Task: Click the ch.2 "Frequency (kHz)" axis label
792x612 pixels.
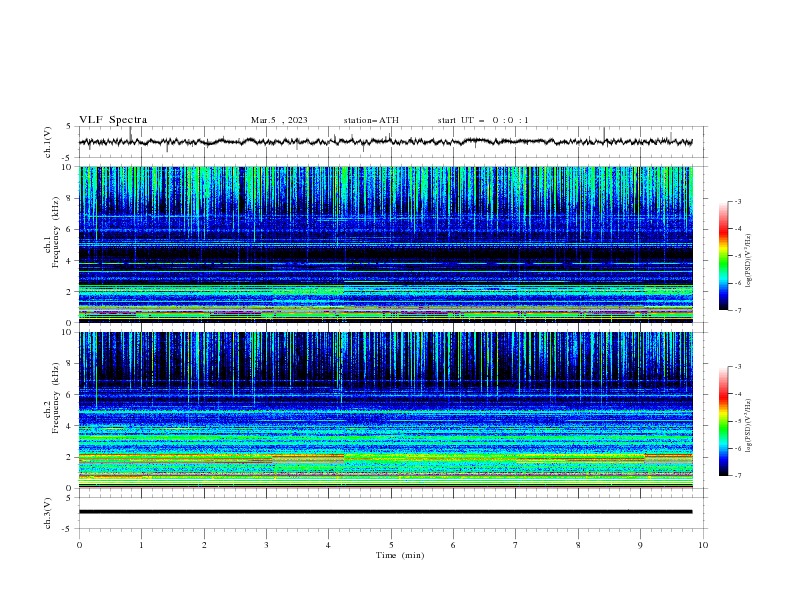Action: 55,398
